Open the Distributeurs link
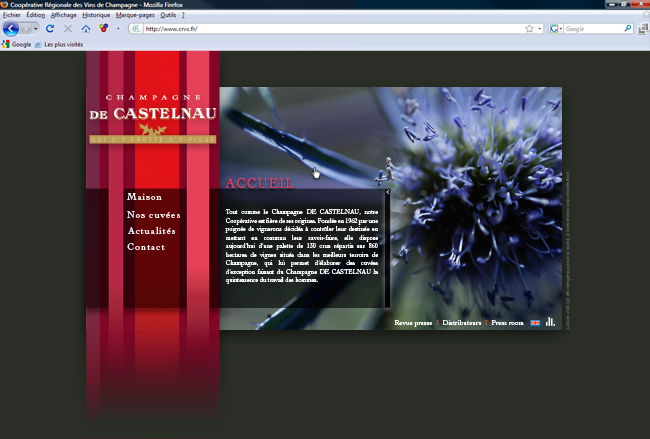Viewport: 650px width, 439px height. 461,323
